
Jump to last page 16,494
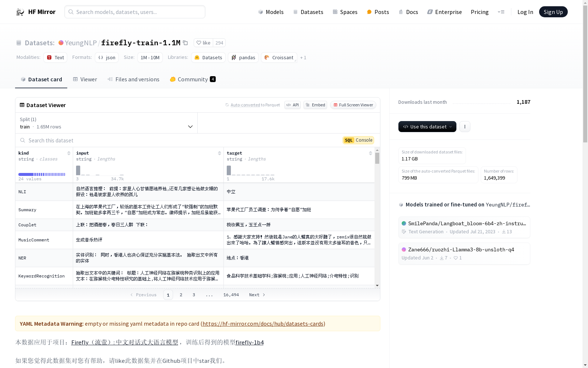coord(231,295)
